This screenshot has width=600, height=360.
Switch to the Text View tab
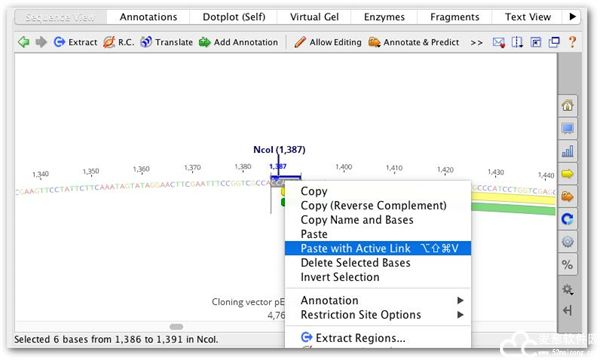[527, 17]
